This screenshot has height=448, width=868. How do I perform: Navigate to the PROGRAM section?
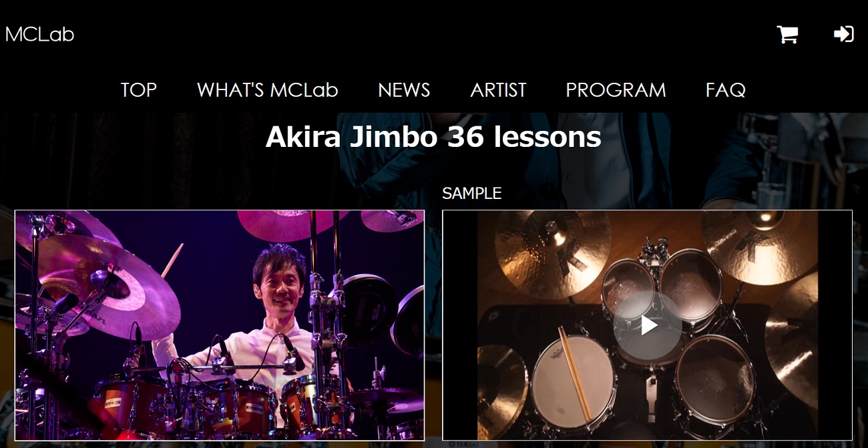pos(616,90)
